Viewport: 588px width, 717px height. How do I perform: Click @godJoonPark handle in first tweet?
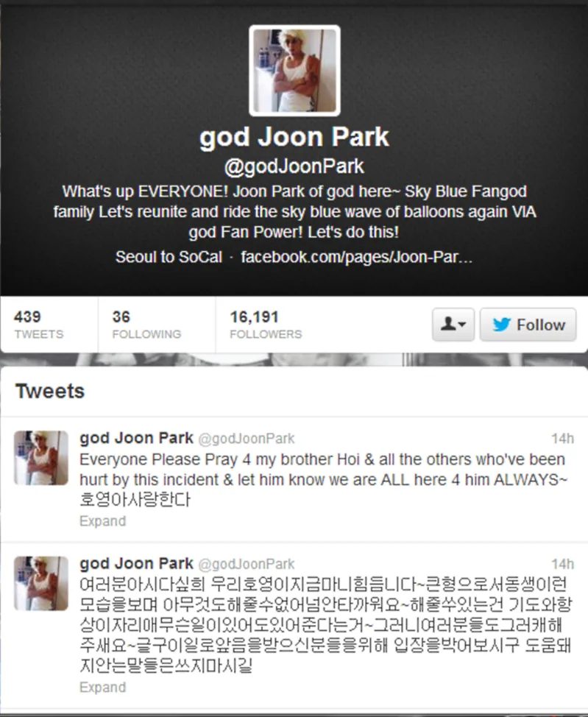247,439
